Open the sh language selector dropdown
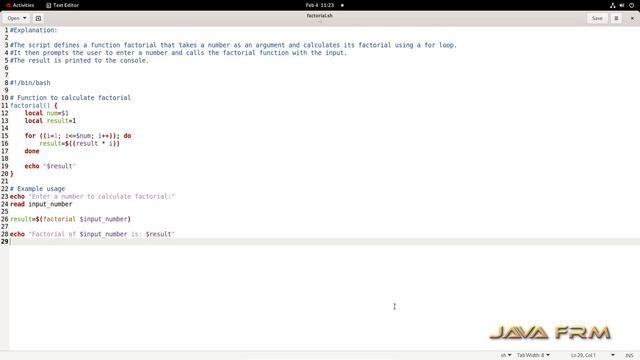Viewport: 640px width, 360px height. [x=506, y=355]
